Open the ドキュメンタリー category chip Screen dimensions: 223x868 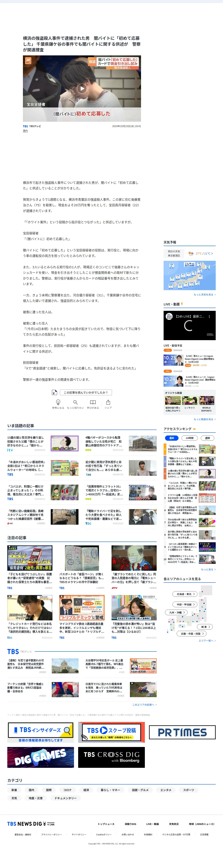pyautogui.click(x=65, y=798)
